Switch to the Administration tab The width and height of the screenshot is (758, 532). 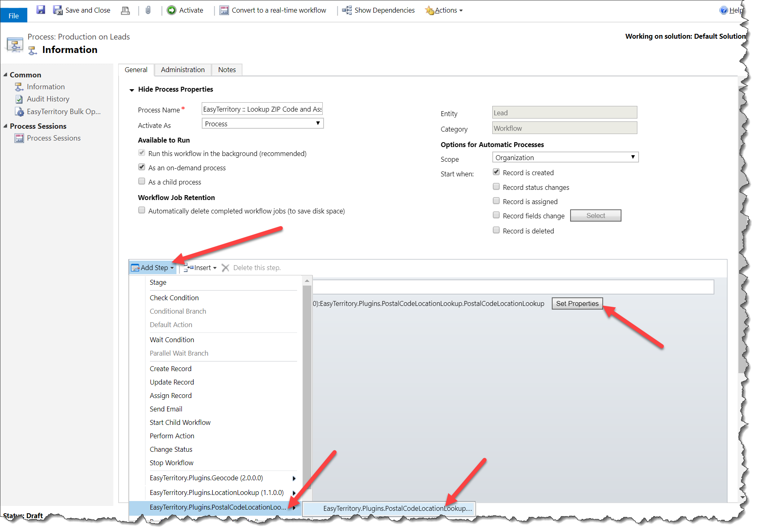(182, 70)
